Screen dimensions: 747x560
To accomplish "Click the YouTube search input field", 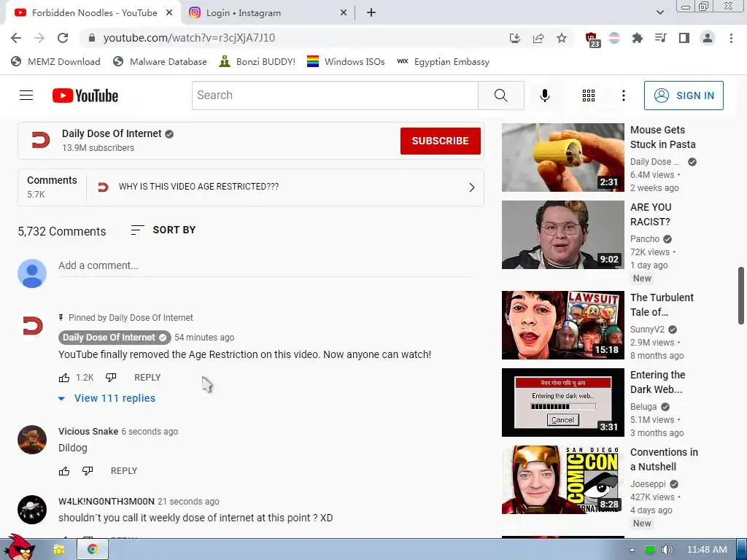I will [335, 96].
